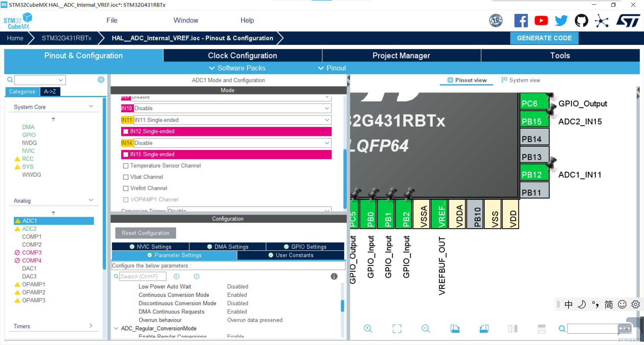Enable the Vbat Channel checkbox
The width and height of the screenshot is (644, 345).
coord(126,177)
